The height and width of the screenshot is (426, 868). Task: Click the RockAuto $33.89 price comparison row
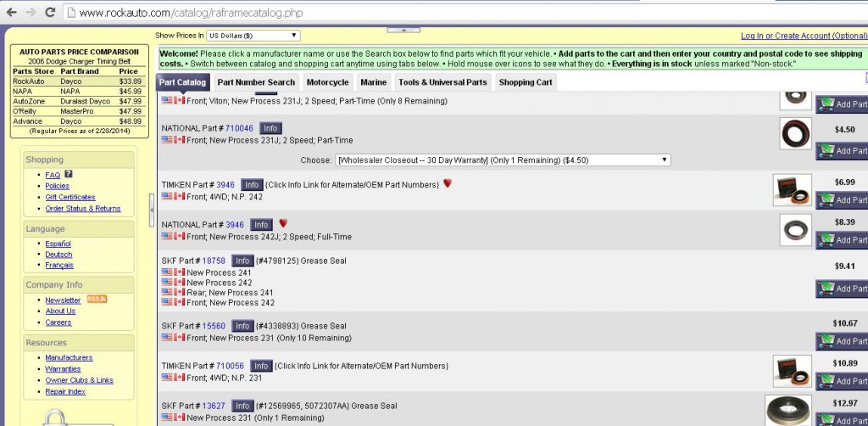(x=79, y=81)
